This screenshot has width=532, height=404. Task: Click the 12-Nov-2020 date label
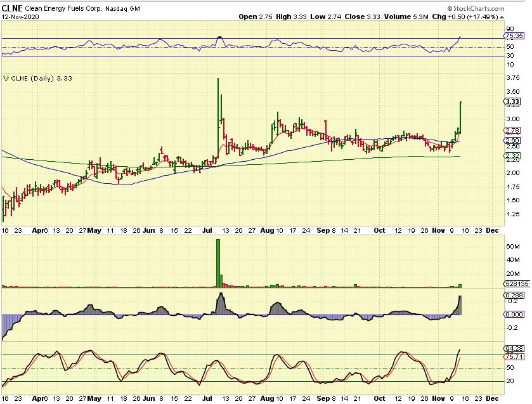point(20,16)
